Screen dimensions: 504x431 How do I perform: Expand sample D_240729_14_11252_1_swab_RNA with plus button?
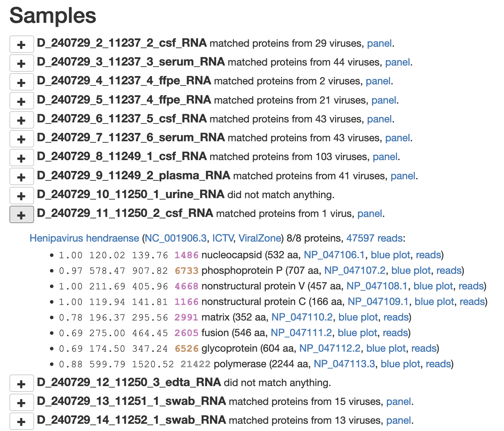tap(21, 422)
